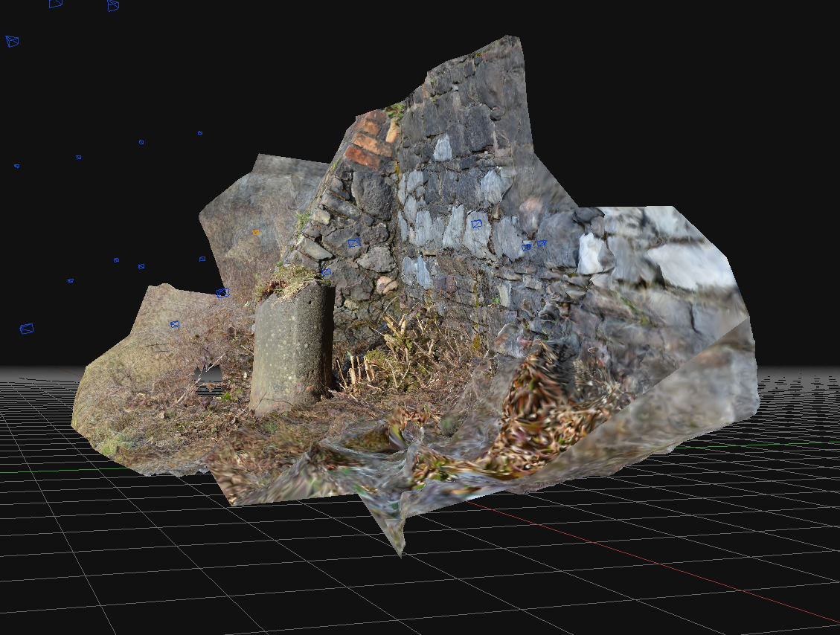This screenshot has height=635, width=840.
Task: Select the camera frustum at the very top center
Action: (x=113, y=6)
